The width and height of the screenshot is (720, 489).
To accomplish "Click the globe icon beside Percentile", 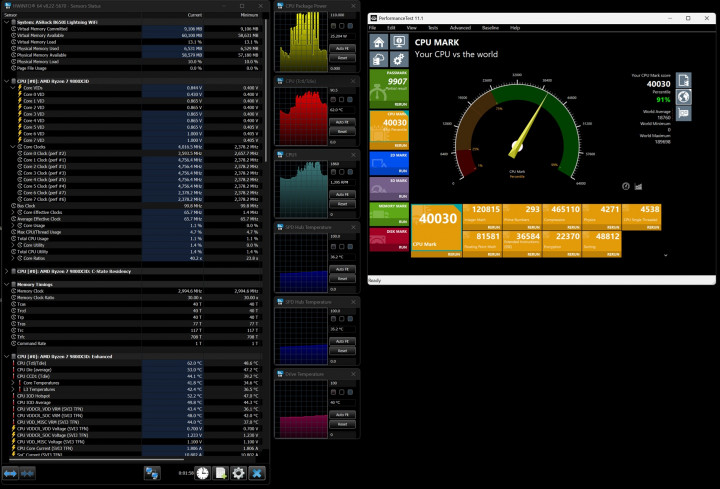I will pos(683,97).
